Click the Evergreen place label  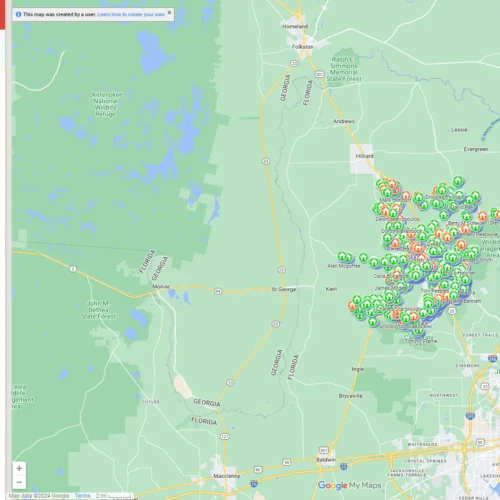point(476,149)
